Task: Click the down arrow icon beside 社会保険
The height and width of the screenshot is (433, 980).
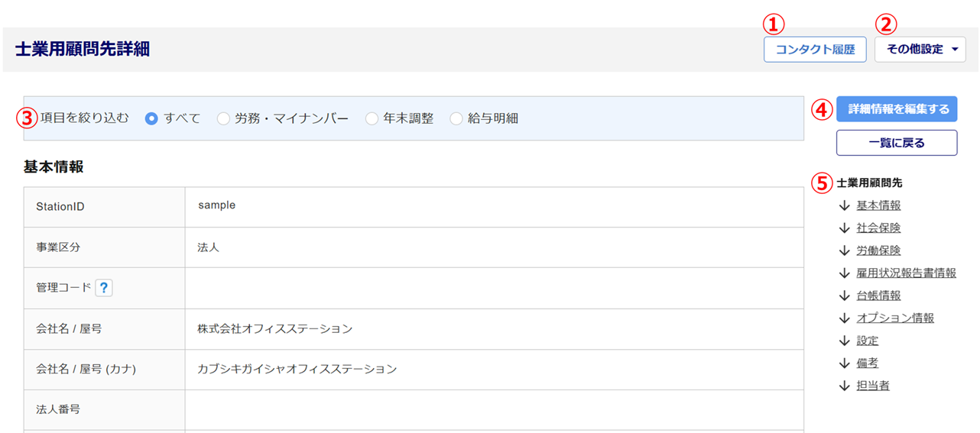Action: pyautogui.click(x=844, y=228)
